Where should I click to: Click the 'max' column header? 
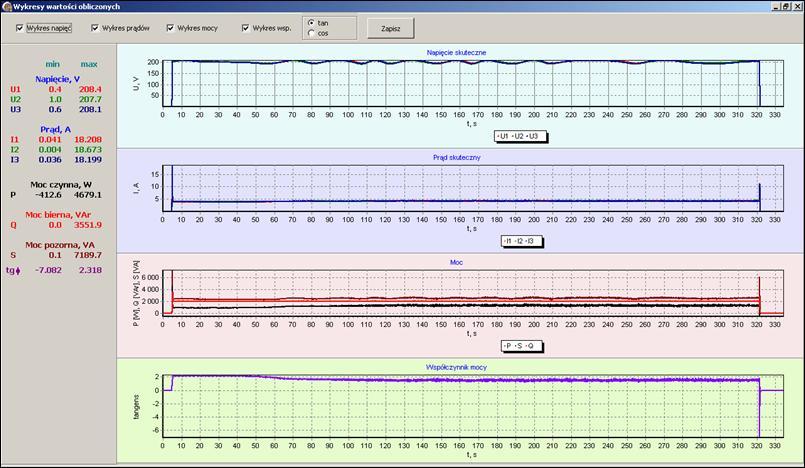[89, 64]
